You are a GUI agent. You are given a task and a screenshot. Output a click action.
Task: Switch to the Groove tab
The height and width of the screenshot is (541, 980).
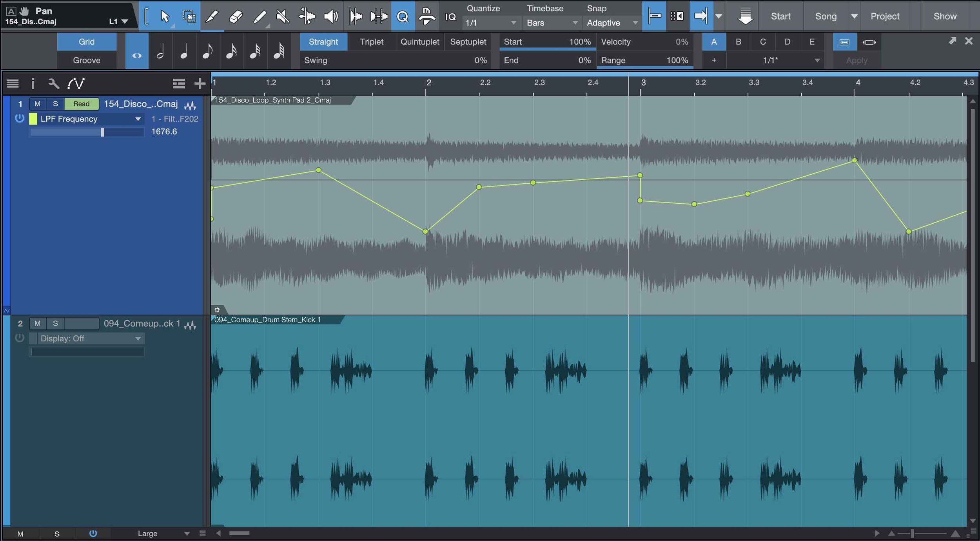click(86, 60)
